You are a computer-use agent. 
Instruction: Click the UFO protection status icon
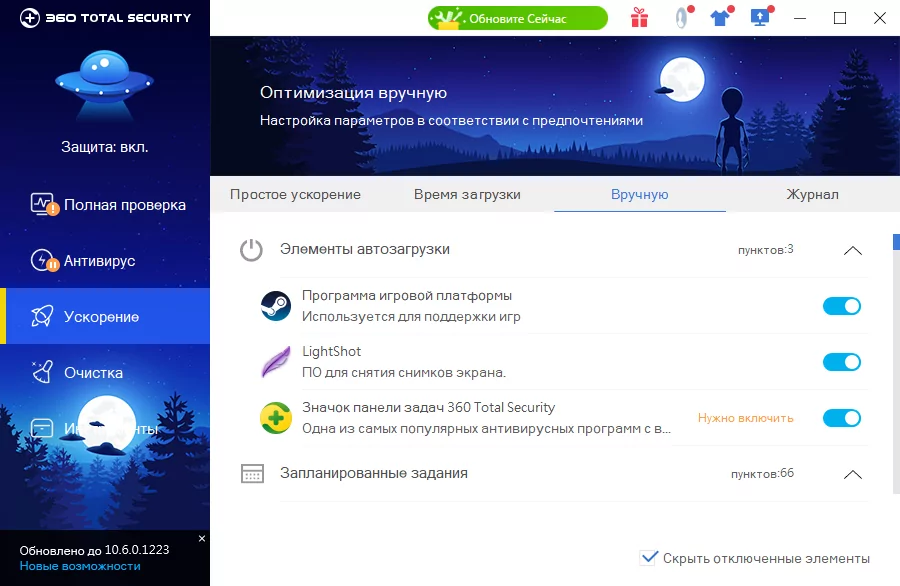tap(104, 84)
